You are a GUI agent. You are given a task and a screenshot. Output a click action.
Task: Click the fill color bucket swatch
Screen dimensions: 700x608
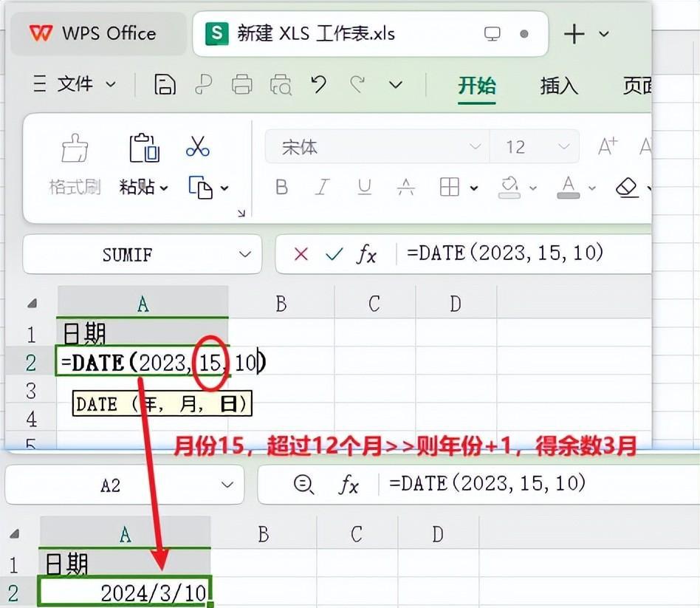point(509,187)
